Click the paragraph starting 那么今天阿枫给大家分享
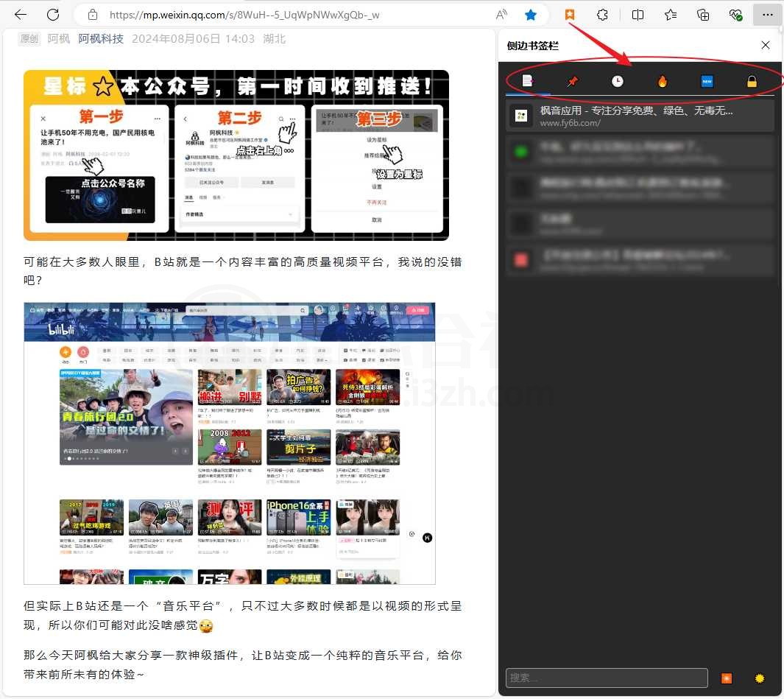The image size is (784, 699). coord(242,664)
